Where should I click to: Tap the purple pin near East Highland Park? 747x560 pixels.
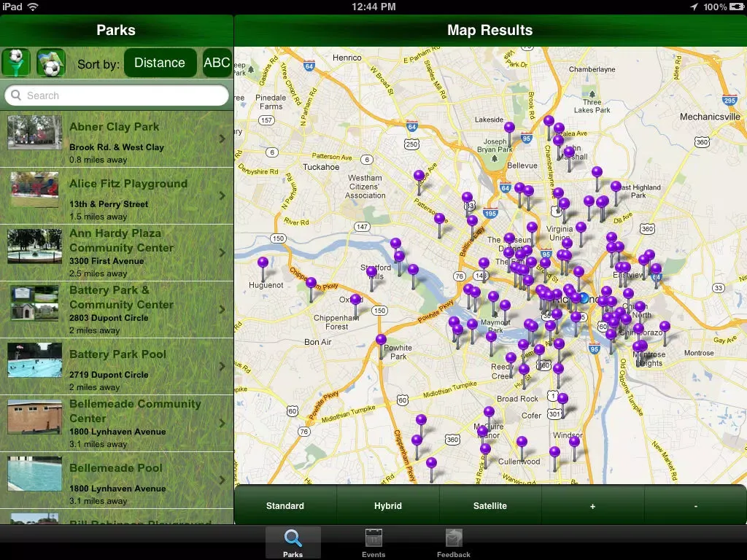[x=616, y=186]
